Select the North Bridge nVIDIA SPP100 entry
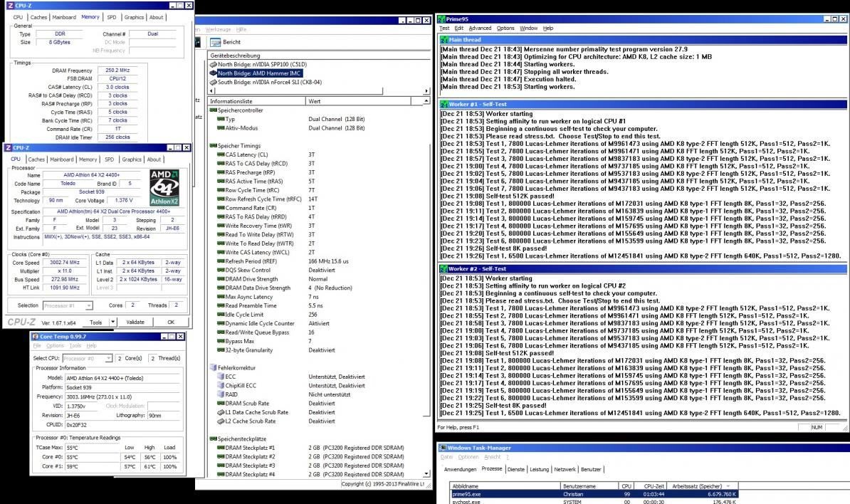850x504 pixels. pyautogui.click(x=263, y=65)
